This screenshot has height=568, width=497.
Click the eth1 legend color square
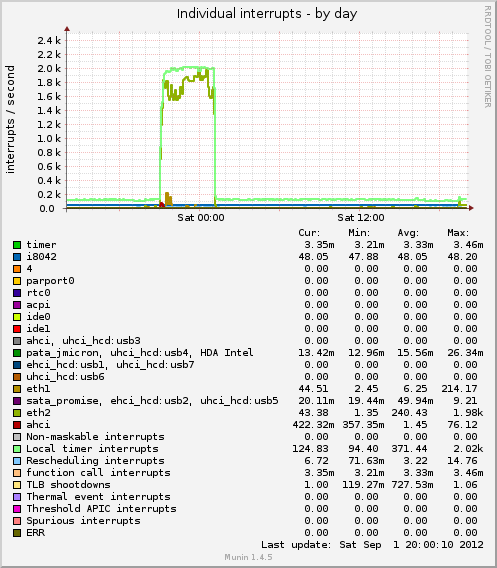[x=17, y=389]
